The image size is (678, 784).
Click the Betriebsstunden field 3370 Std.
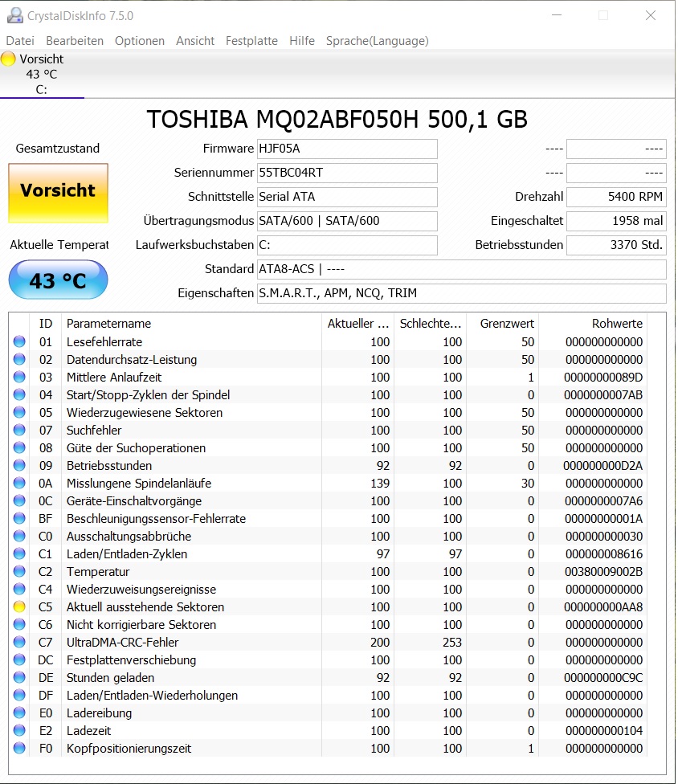(x=616, y=244)
